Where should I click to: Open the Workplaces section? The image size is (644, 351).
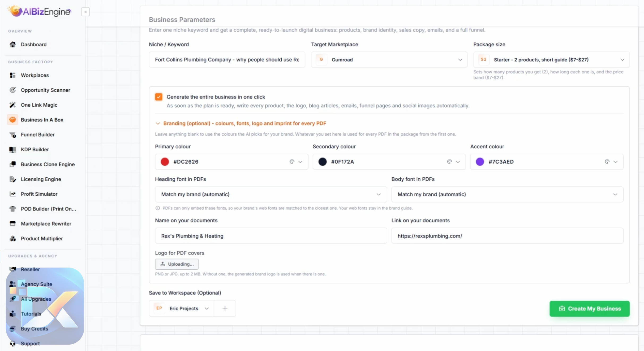click(x=35, y=75)
